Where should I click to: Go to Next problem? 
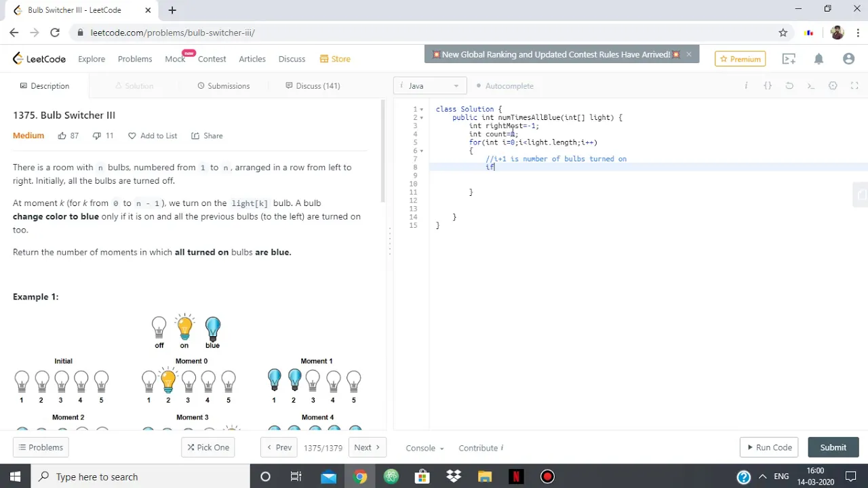click(x=367, y=447)
